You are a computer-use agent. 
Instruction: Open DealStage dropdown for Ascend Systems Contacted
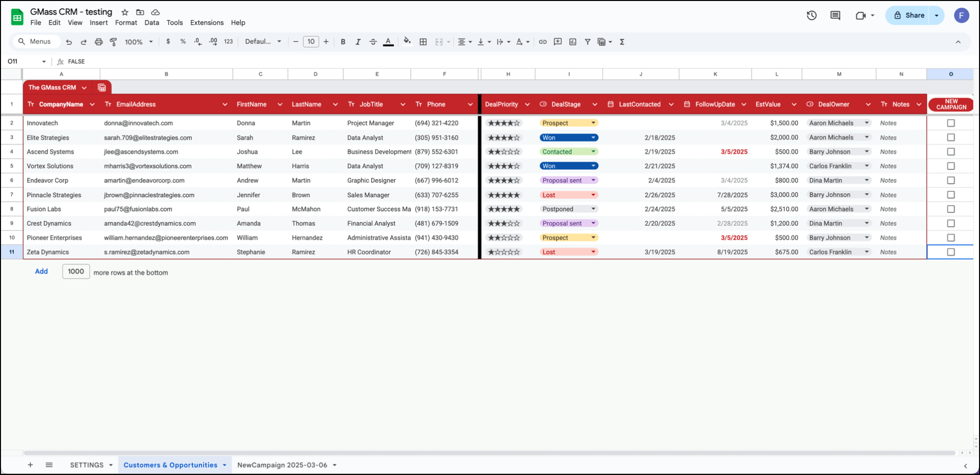[x=593, y=152]
